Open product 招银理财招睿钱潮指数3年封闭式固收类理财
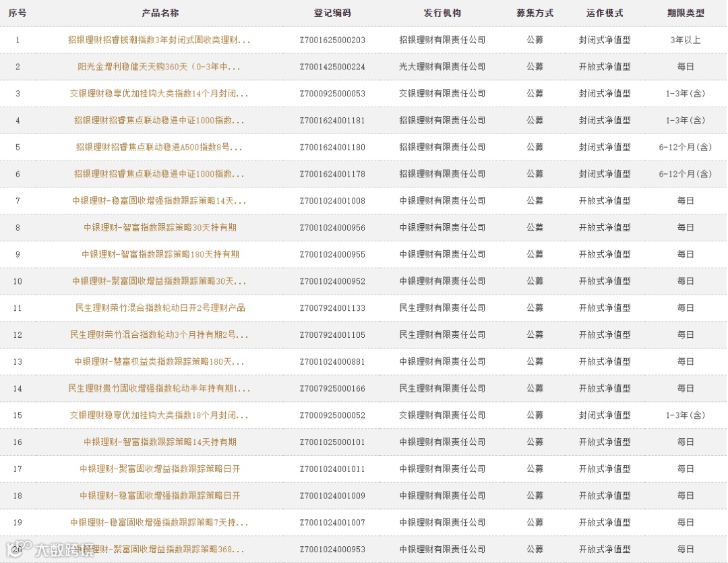This screenshot has width=728, height=563. coord(159,40)
